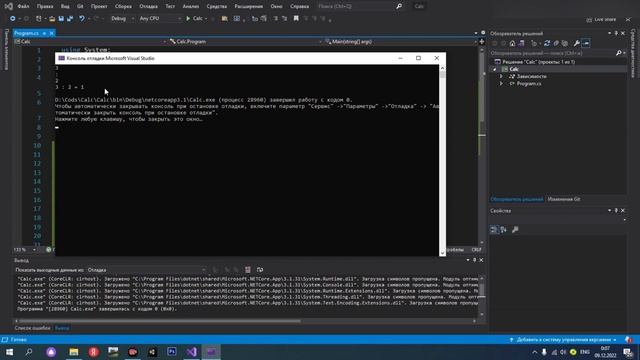
Task: Toggle Word Wrap in output panel
Action: point(260,270)
